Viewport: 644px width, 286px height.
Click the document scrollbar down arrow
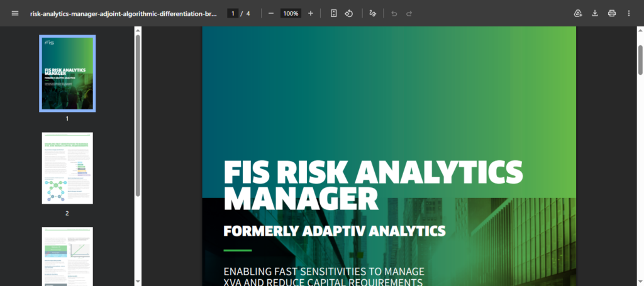(x=640, y=282)
